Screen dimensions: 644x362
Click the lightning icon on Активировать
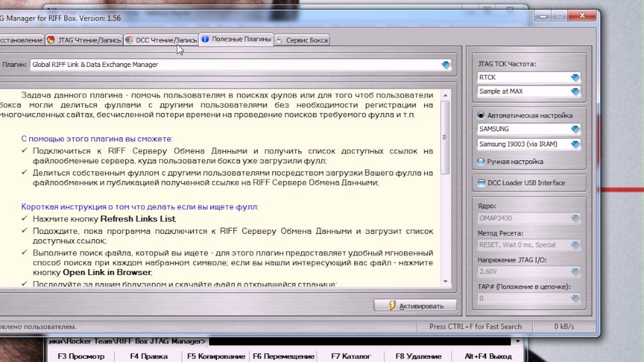tap(393, 306)
